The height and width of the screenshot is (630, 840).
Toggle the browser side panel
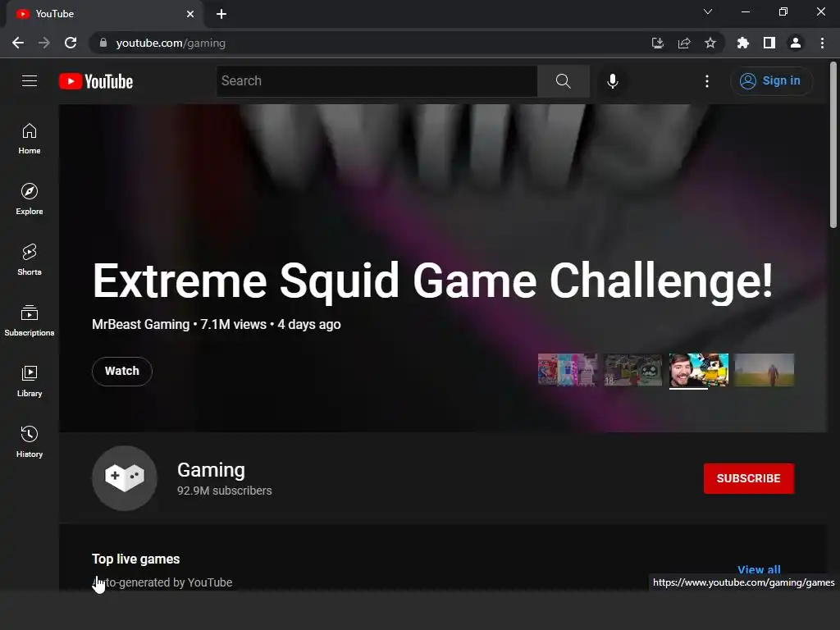[769, 43]
